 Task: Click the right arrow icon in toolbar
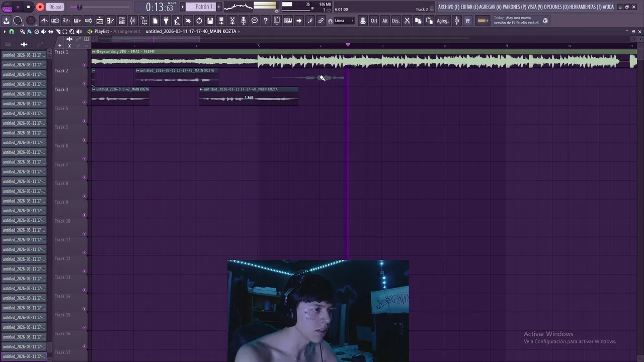(299, 21)
